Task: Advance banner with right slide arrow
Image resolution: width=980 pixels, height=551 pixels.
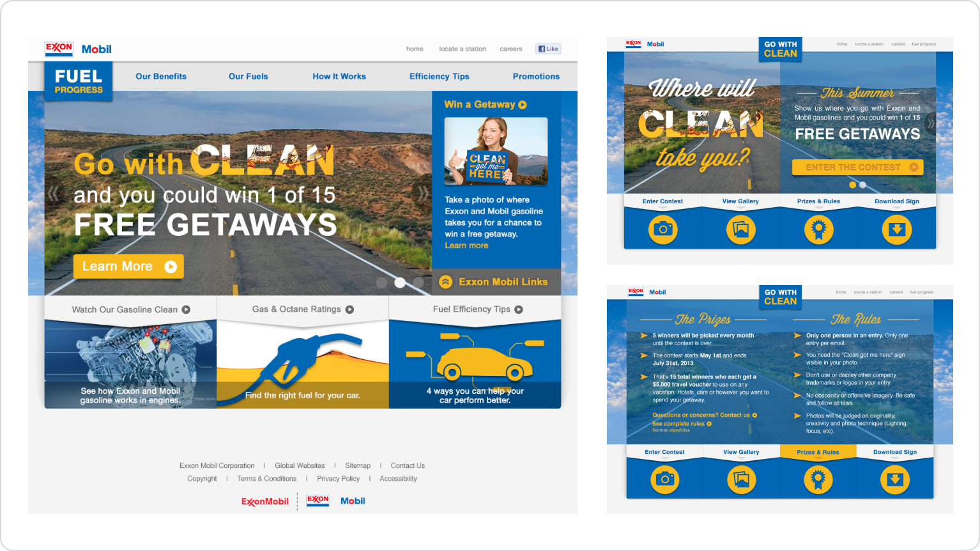Action: [x=422, y=193]
